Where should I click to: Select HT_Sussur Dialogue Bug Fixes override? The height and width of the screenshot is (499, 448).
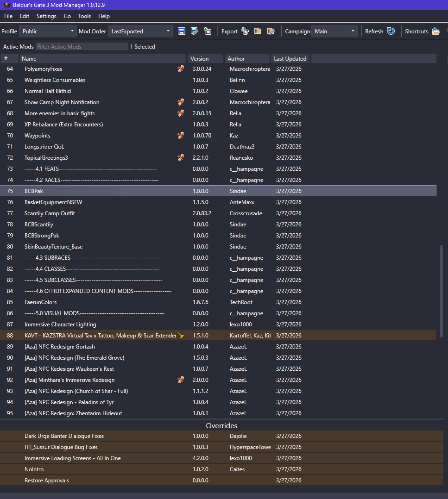point(221,447)
